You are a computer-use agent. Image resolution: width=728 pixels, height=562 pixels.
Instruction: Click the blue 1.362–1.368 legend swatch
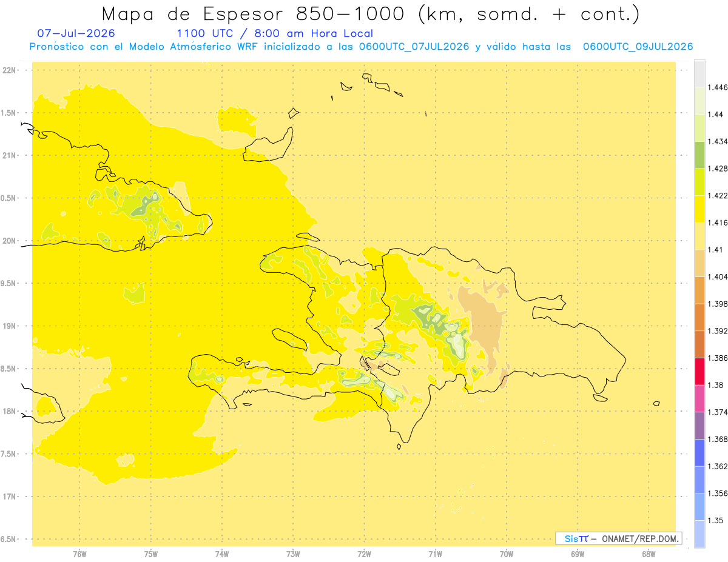click(699, 453)
